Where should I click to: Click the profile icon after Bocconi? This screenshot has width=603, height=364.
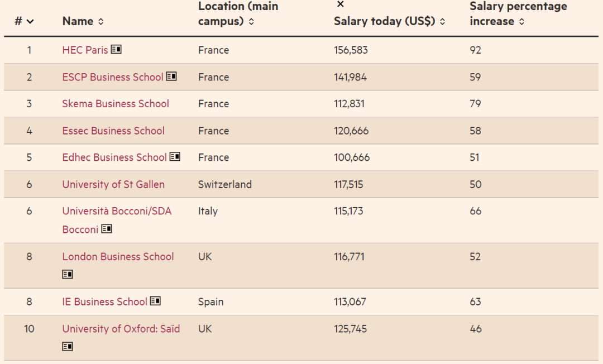pos(107,229)
